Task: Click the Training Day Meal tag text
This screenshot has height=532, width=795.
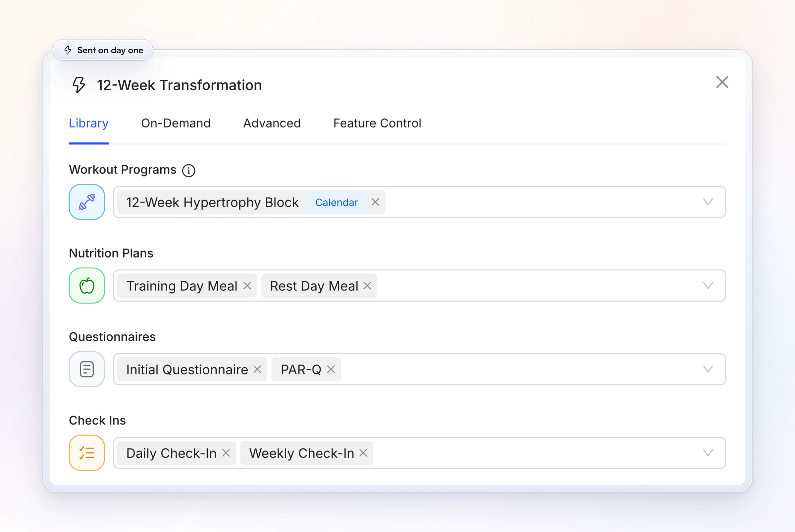Action: click(182, 286)
